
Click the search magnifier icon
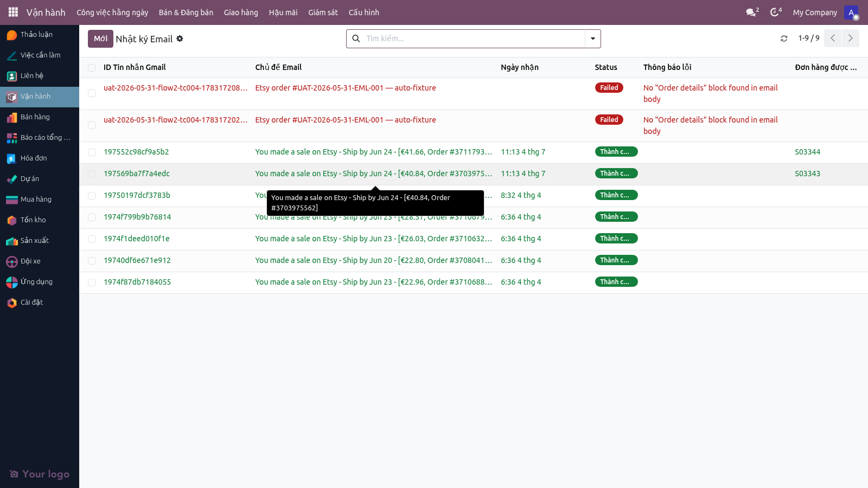point(356,38)
